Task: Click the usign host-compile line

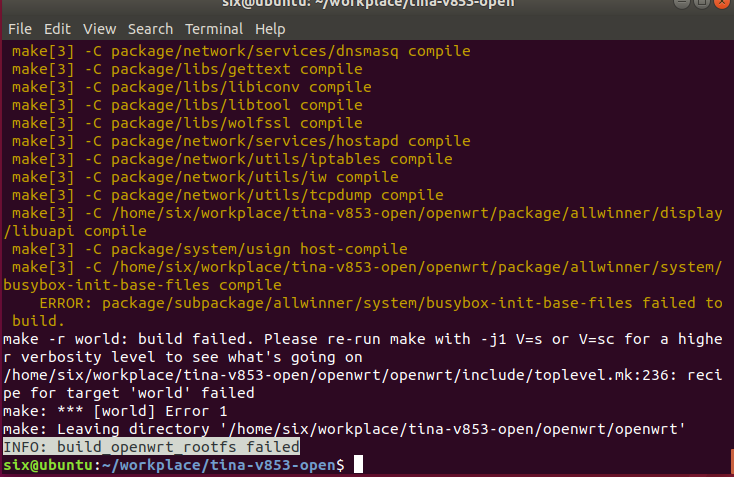Action: point(210,249)
